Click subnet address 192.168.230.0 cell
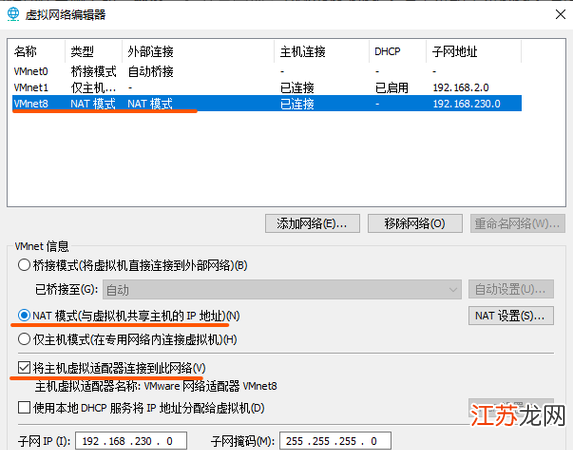Screen dimensions: 573x450 tap(466, 104)
